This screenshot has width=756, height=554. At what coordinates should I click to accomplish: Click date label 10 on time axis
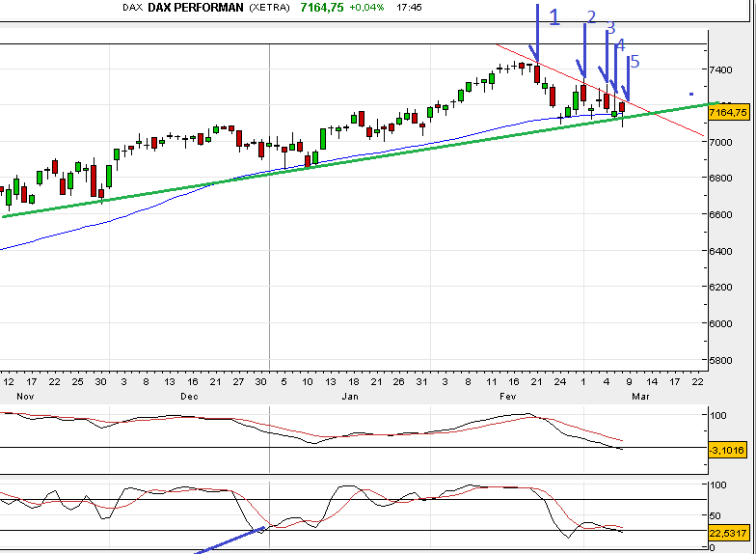tap(307, 382)
